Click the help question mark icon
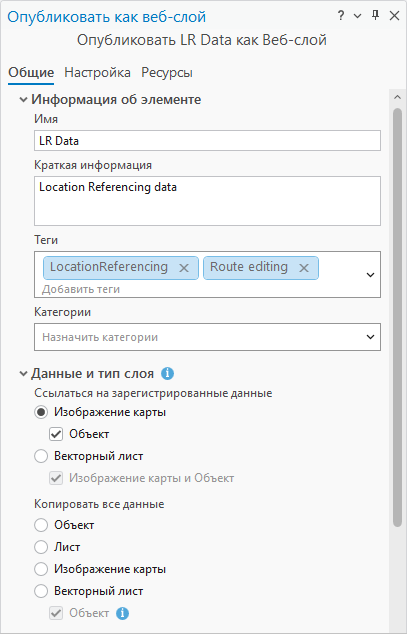 click(x=341, y=16)
